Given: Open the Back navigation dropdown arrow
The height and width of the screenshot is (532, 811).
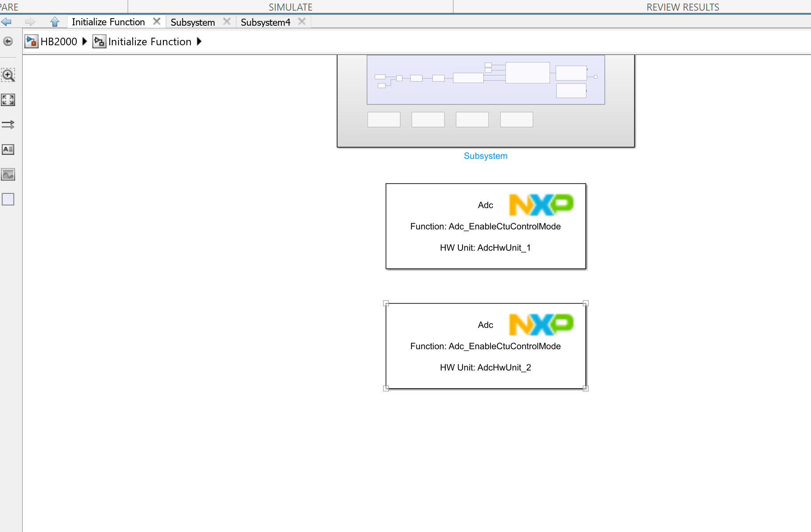Looking at the screenshot, I should coord(6,21).
